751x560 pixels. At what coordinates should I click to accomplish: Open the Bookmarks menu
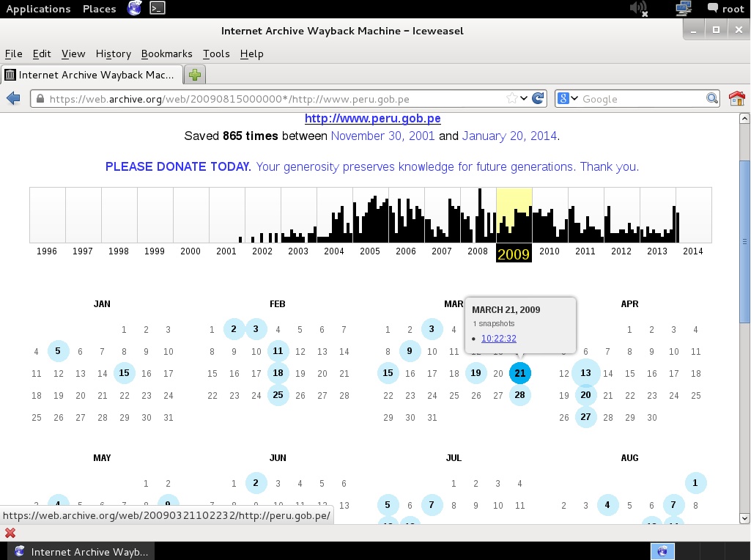coord(166,54)
